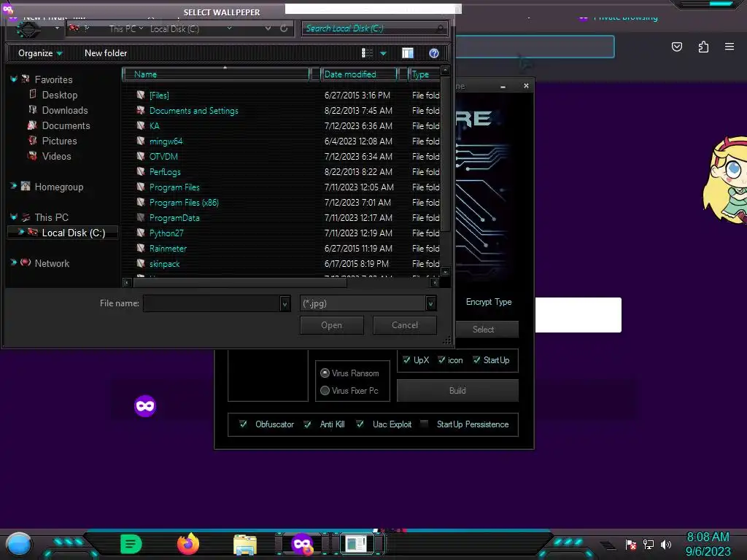Image resolution: width=747 pixels, height=560 pixels.
Task: Open the Organize menu
Action: point(40,53)
